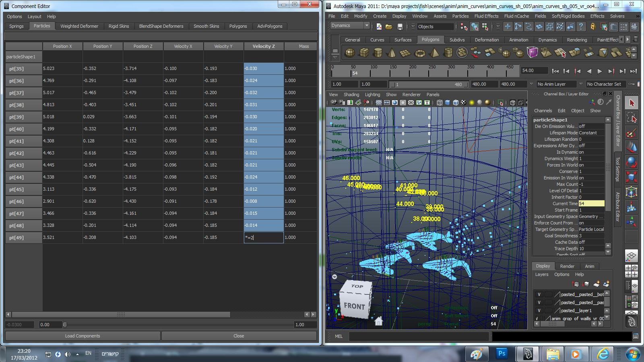
Task: Click the Load Components button
Action: click(83, 336)
